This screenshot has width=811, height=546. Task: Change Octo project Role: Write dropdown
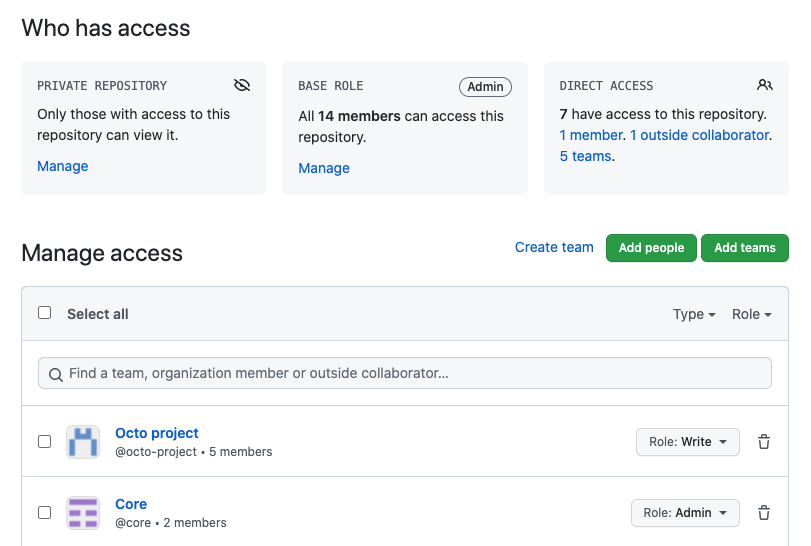pyautogui.click(x=688, y=442)
